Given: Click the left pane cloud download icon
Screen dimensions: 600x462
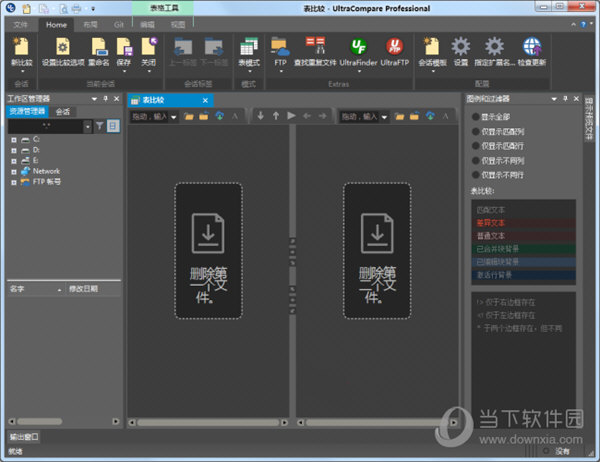Looking at the screenshot, I should pyautogui.click(x=220, y=116).
